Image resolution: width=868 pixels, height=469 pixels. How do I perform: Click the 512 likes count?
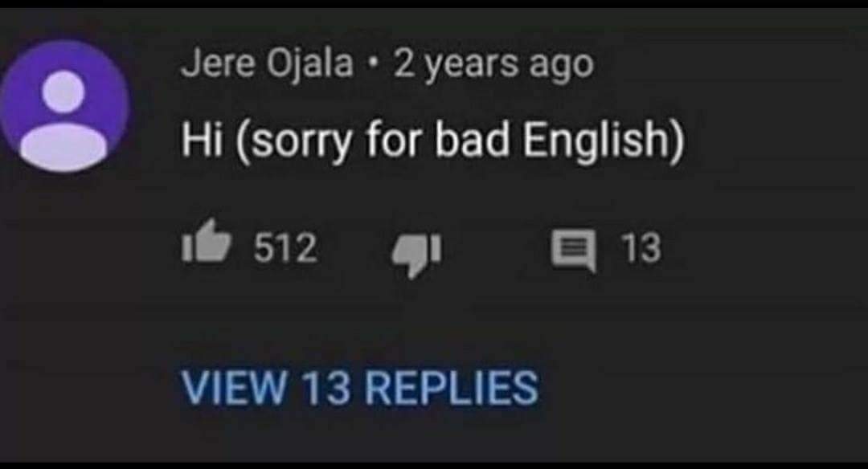tap(285, 247)
